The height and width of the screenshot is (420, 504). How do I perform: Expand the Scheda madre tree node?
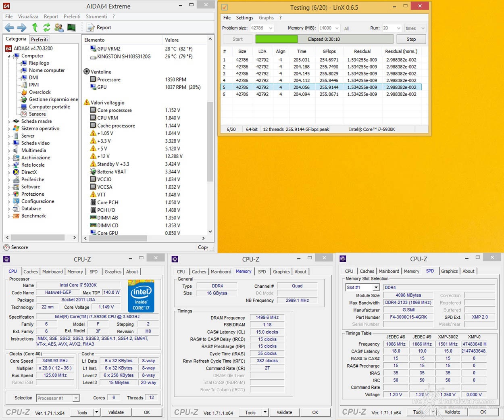(x=9, y=121)
